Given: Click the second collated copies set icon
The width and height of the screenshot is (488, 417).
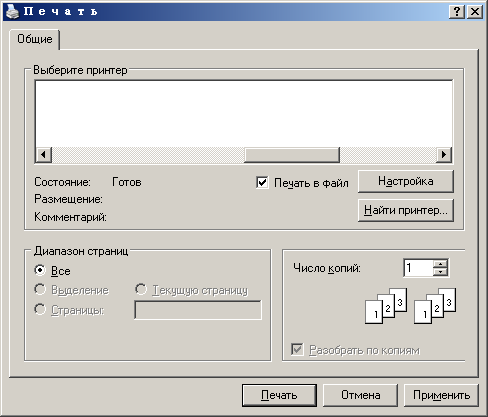Looking at the screenshot, I should coord(435,306).
